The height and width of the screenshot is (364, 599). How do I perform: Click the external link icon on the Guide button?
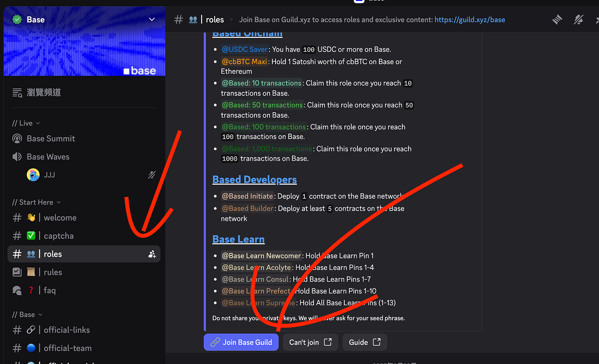click(377, 342)
